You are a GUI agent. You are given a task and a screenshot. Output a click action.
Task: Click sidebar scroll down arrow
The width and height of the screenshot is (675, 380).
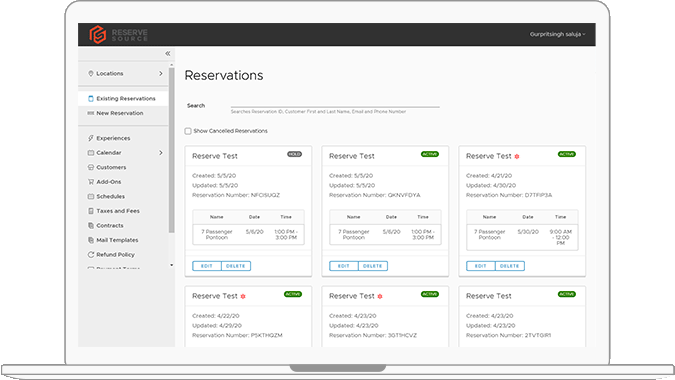pos(171,265)
